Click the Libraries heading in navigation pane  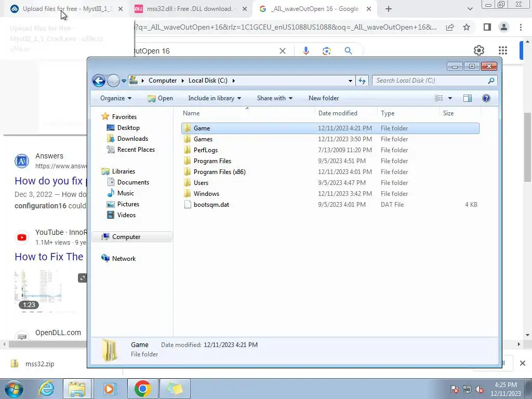pos(118,171)
